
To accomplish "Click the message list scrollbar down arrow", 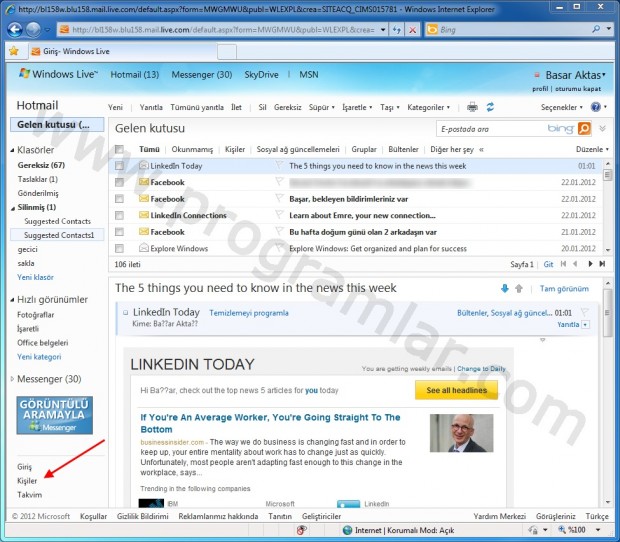I will [x=608, y=250].
